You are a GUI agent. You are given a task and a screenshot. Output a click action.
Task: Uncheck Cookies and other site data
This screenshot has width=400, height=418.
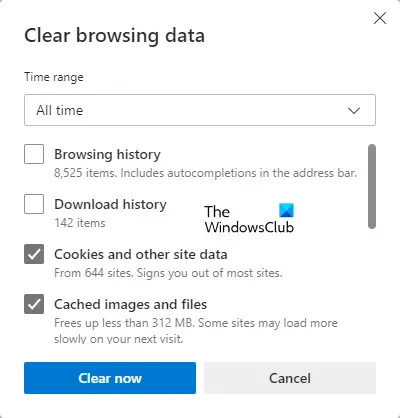point(34,254)
